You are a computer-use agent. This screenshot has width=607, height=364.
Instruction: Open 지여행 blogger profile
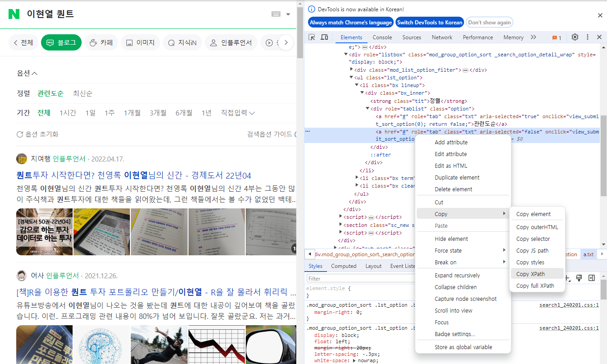pyautogui.click(x=40, y=159)
